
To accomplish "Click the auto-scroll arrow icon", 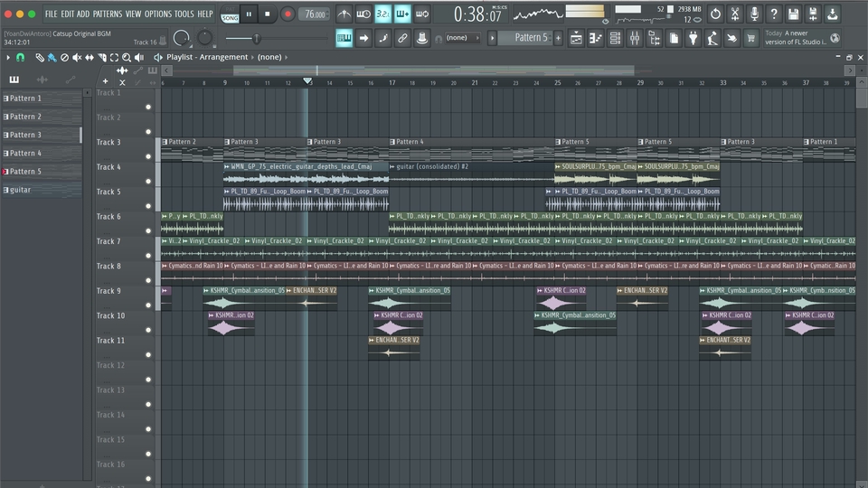I will [x=363, y=38].
